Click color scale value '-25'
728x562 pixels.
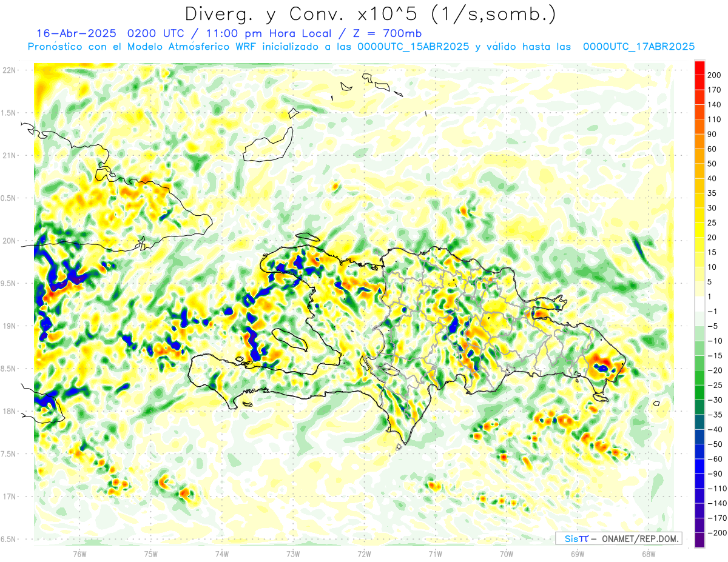715,385
